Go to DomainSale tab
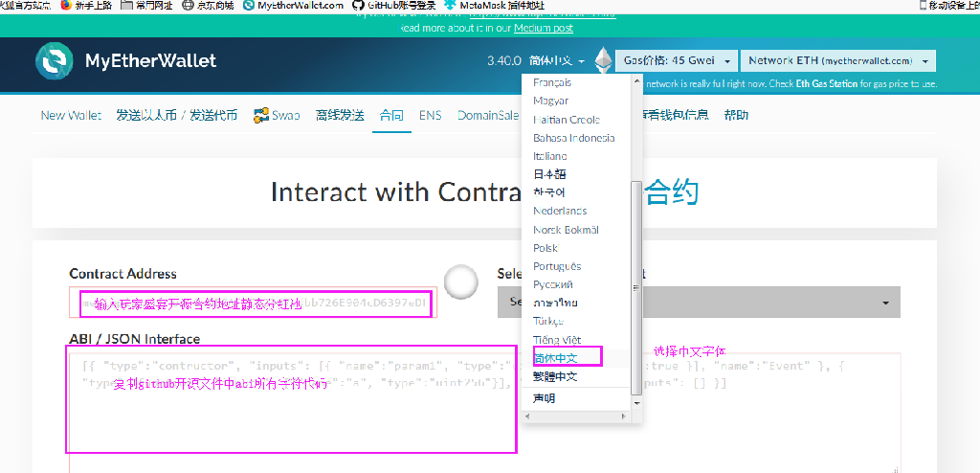 tap(488, 115)
